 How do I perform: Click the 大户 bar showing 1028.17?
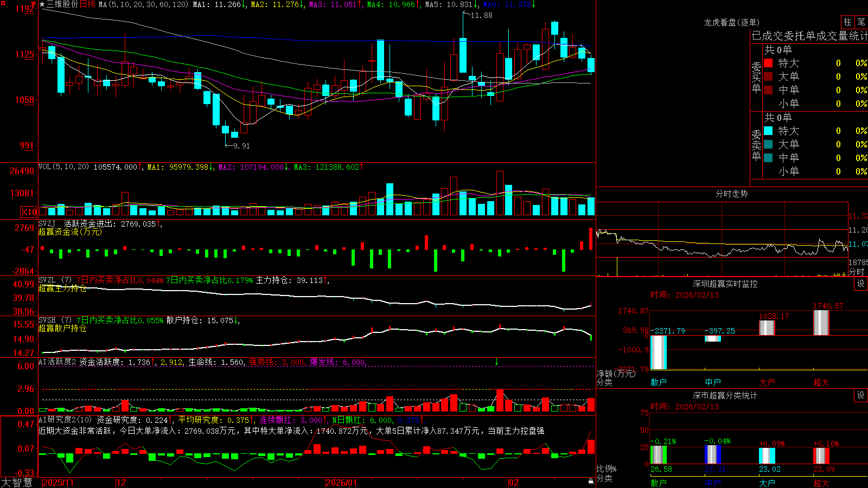(x=767, y=328)
